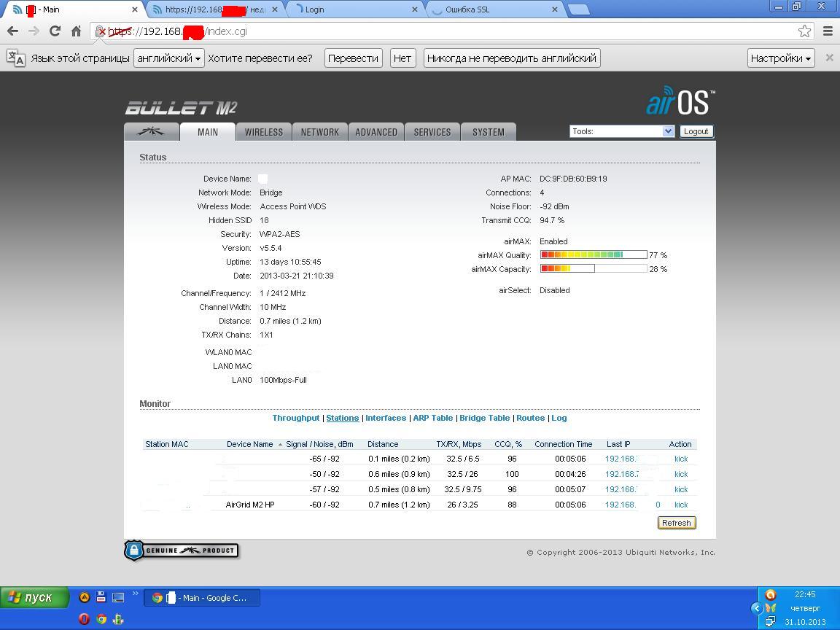Click the Refresh button
The height and width of the screenshot is (630, 840).
(676, 523)
